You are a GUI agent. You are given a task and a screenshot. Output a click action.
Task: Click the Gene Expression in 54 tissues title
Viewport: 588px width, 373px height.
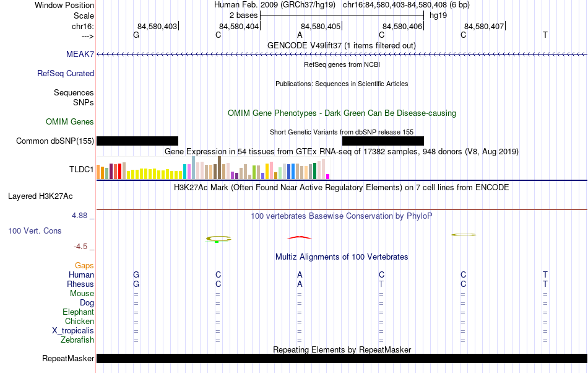342,151
